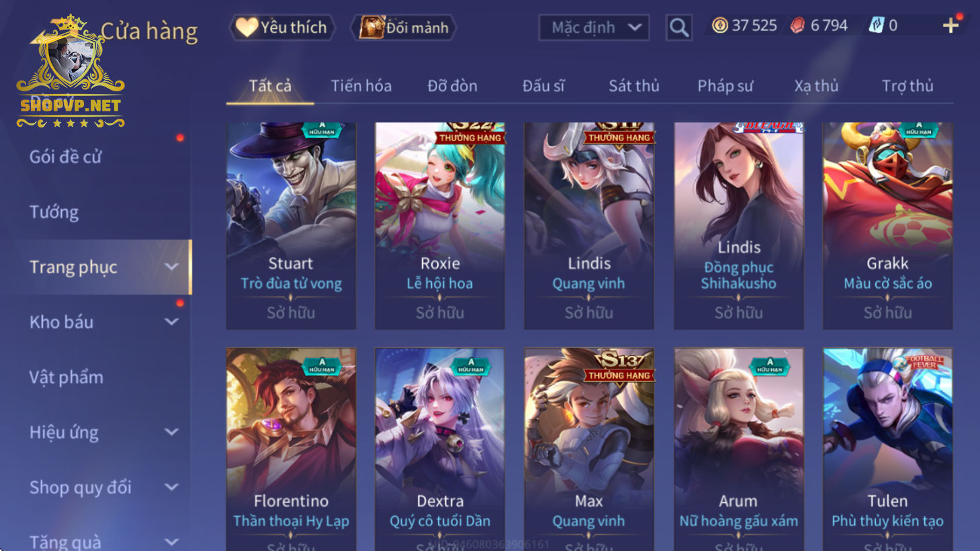Open the Đổi mảnh chest icon
This screenshot has height=551, width=980.
(371, 28)
